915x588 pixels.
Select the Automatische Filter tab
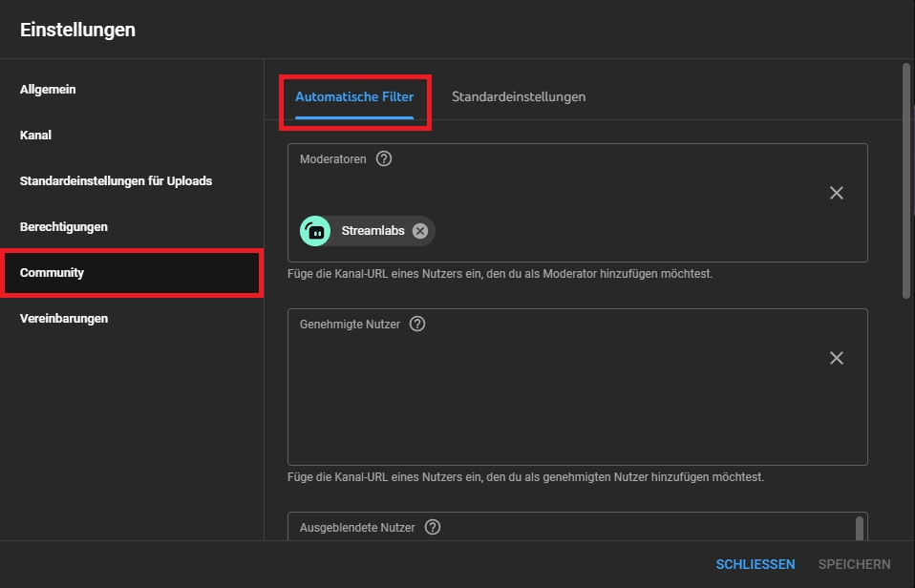tap(354, 97)
